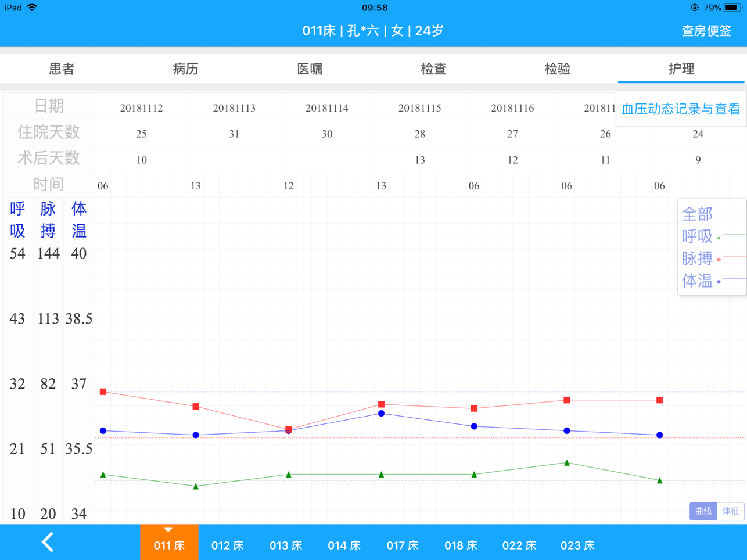Select bed 023床
Viewport: 747px width, 560px height.
pos(577,545)
